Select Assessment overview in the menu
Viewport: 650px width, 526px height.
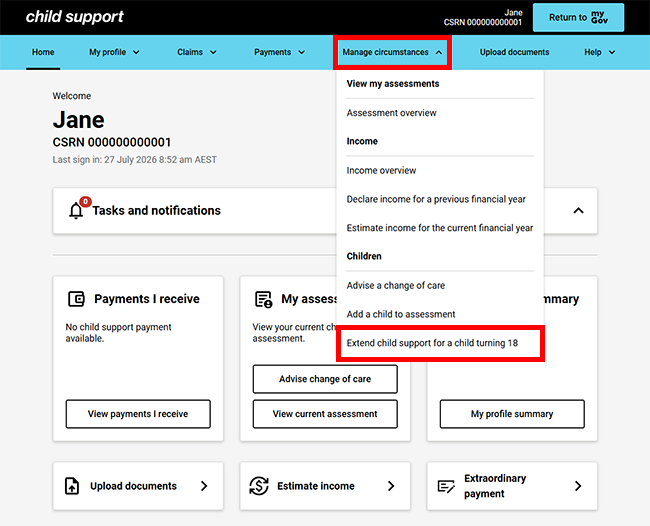[391, 113]
